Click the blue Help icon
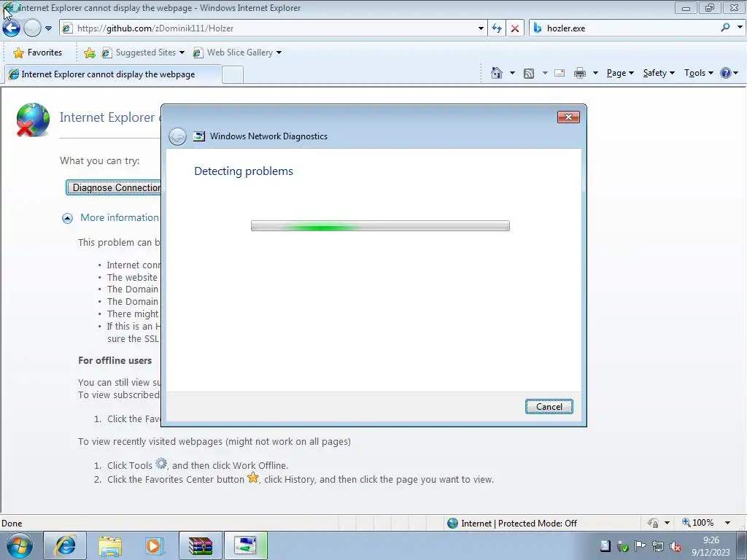This screenshot has width=747, height=560. point(726,73)
